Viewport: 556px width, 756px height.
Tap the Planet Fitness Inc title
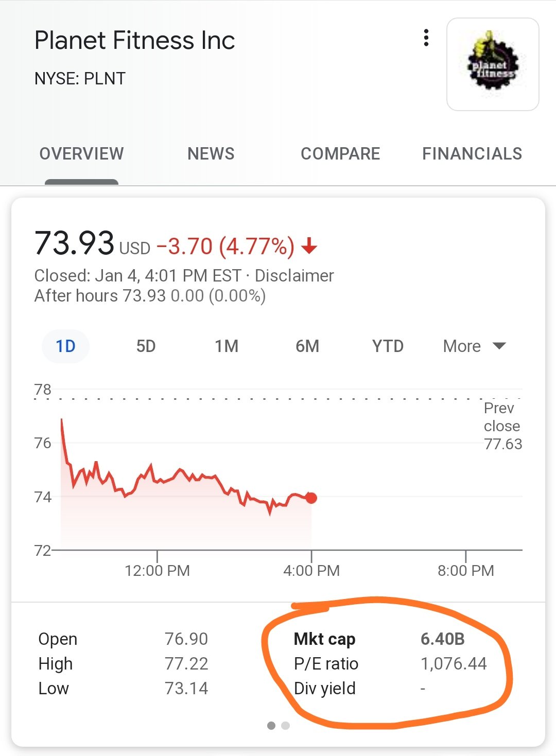click(x=134, y=41)
